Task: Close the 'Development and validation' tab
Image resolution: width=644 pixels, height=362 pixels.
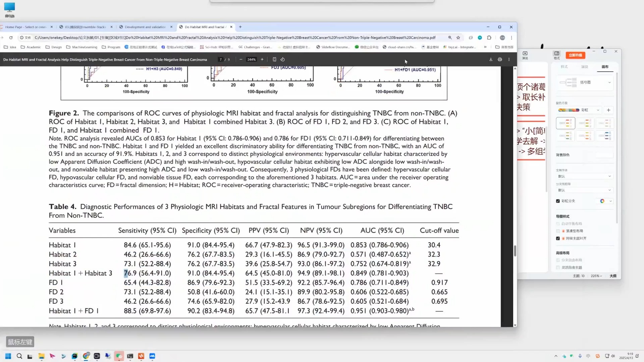Action: tap(171, 27)
